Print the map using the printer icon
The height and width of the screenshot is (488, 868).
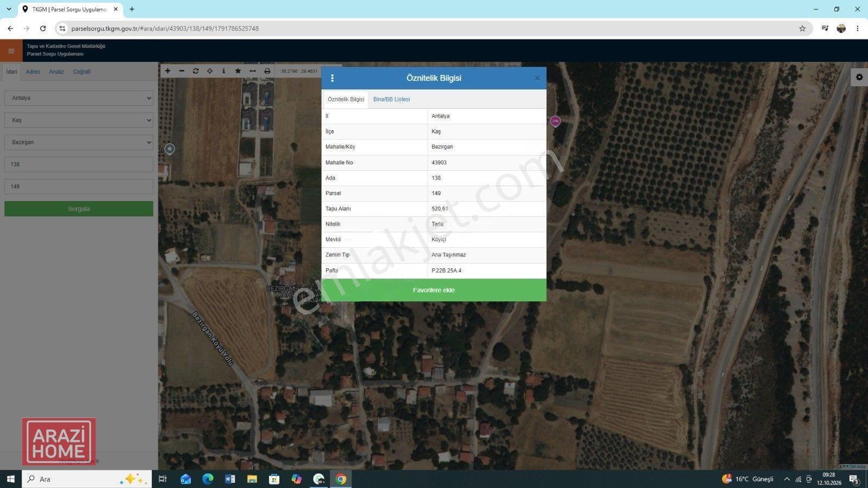pyautogui.click(x=267, y=71)
